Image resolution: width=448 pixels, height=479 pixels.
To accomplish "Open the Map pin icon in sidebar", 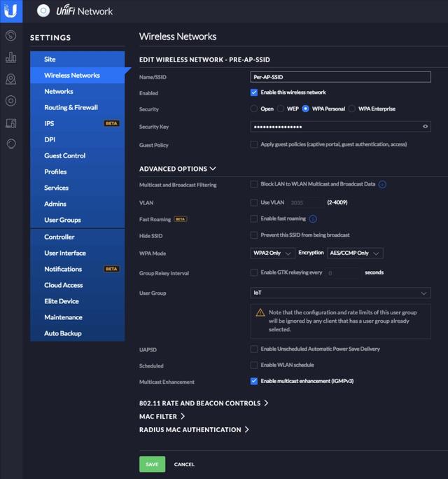I will pos(11,79).
